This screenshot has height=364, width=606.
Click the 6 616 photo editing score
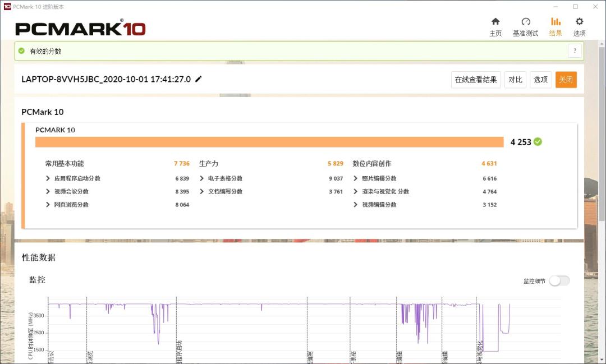pyautogui.click(x=490, y=178)
